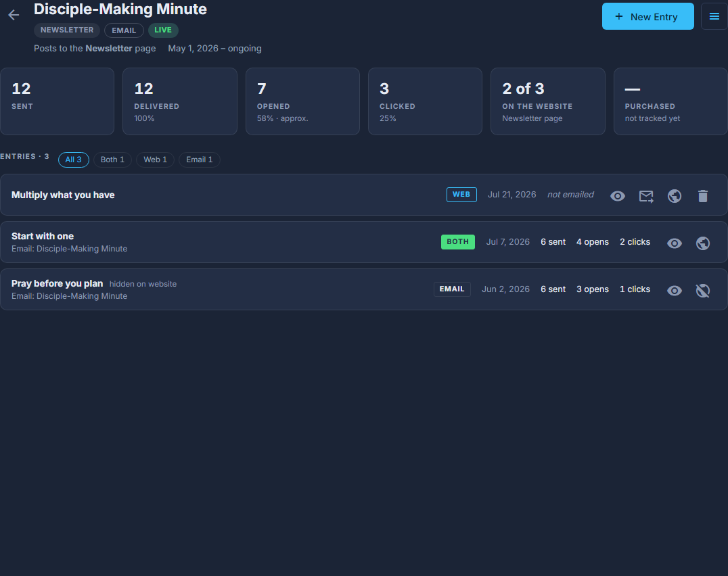Select the 'All 3' filter
Screen dimensions: 728x576
tap(73, 160)
